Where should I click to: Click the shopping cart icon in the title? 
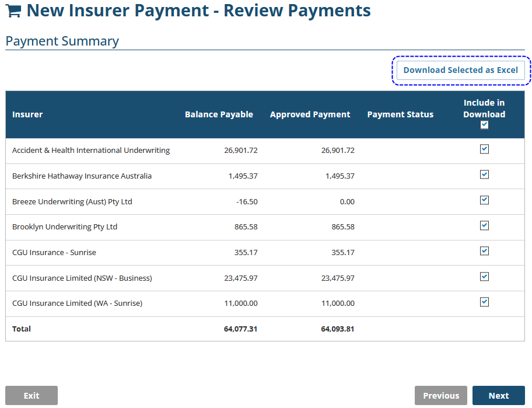point(14,11)
